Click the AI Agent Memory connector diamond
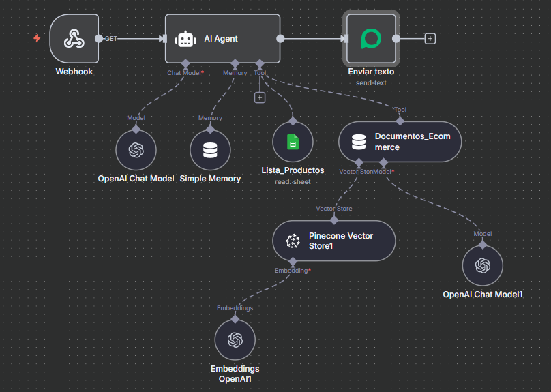The width and height of the screenshot is (551, 392). coord(235,63)
